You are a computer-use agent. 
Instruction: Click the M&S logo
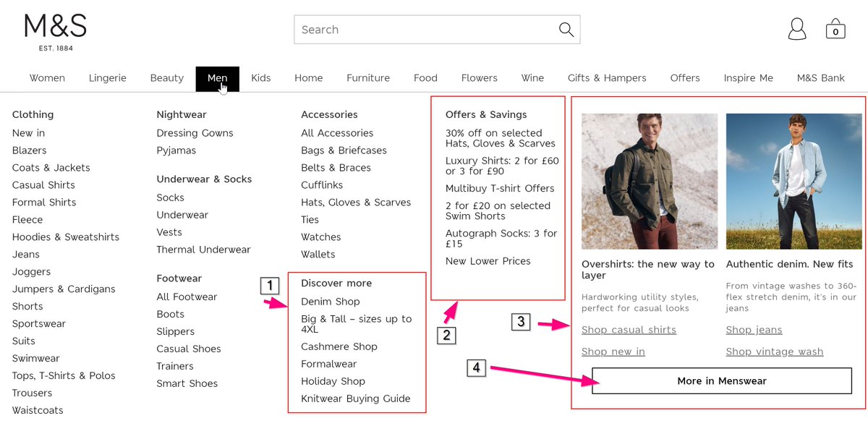(56, 33)
